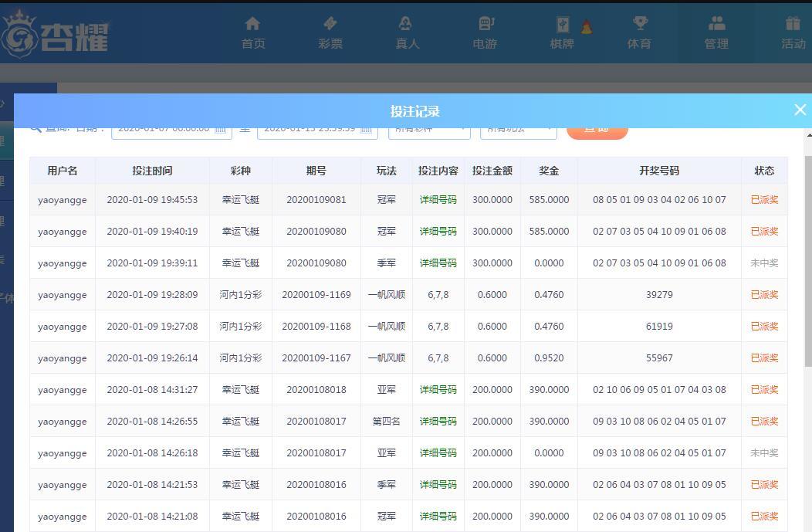Click the 投注金额 column header

tap(492, 171)
